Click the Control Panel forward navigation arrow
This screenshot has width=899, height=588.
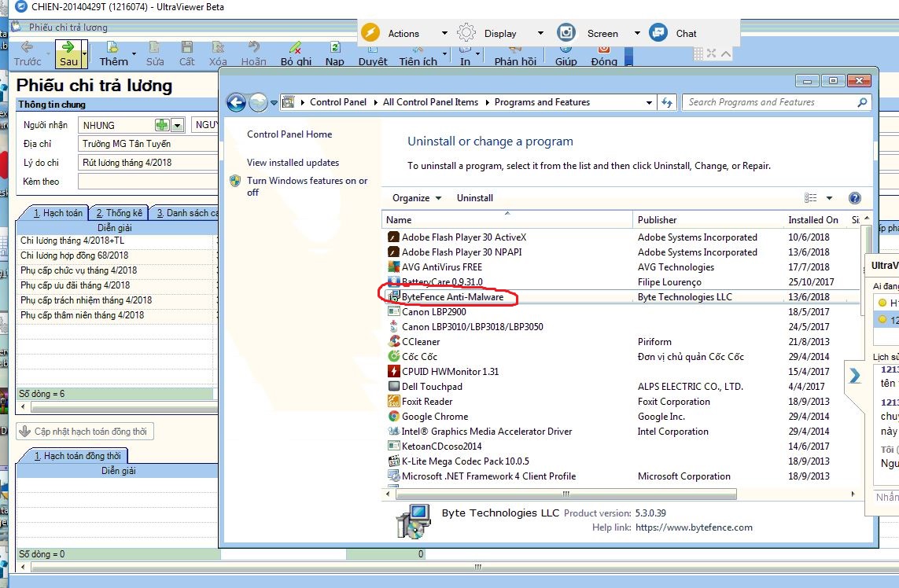coord(259,102)
